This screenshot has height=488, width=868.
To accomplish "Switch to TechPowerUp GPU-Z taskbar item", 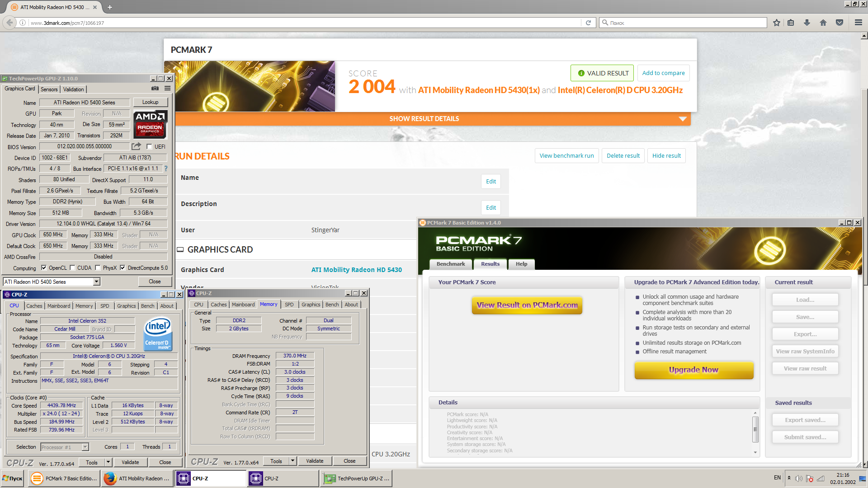I will (x=356, y=479).
